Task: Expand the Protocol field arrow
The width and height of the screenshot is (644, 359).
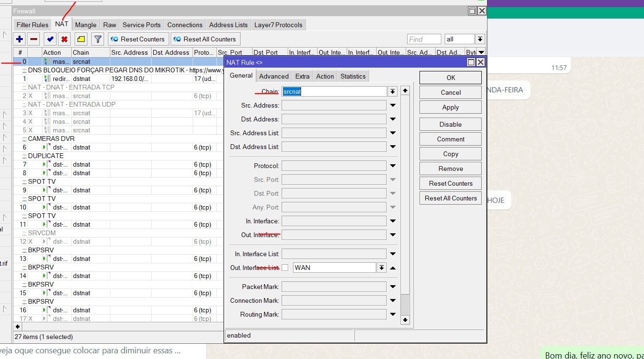Action: click(x=393, y=166)
